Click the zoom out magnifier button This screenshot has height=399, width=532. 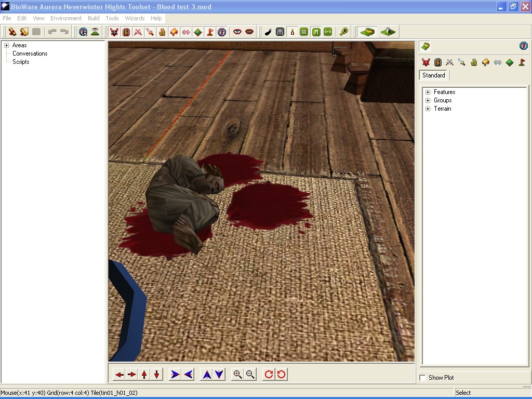tap(250, 374)
